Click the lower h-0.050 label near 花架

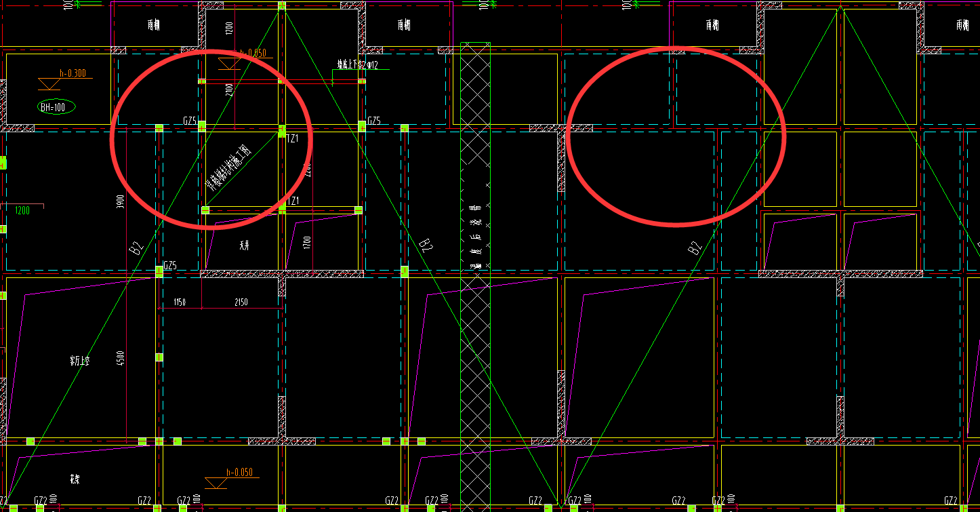[x=239, y=472]
